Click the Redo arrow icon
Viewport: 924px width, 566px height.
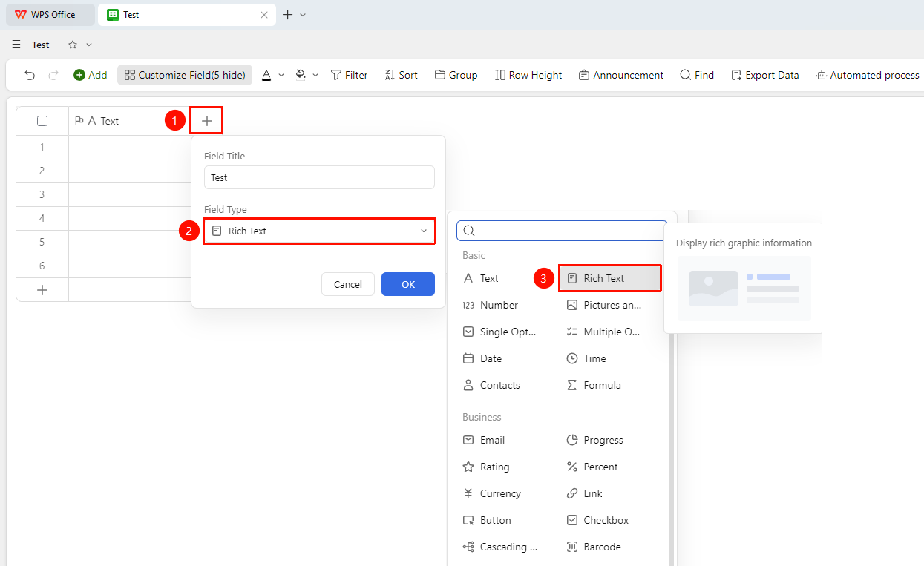(x=53, y=75)
